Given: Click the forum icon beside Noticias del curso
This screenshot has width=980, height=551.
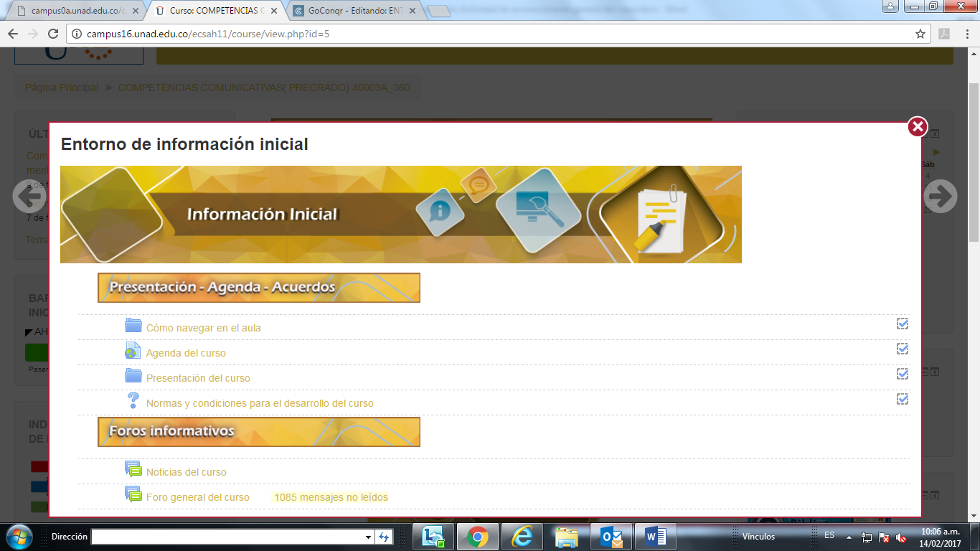Looking at the screenshot, I should click(133, 470).
